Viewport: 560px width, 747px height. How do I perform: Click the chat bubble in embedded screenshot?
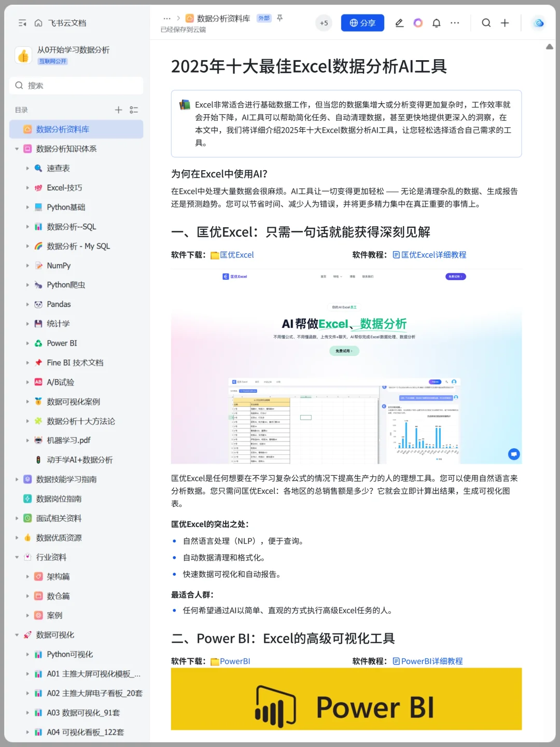[514, 454]
